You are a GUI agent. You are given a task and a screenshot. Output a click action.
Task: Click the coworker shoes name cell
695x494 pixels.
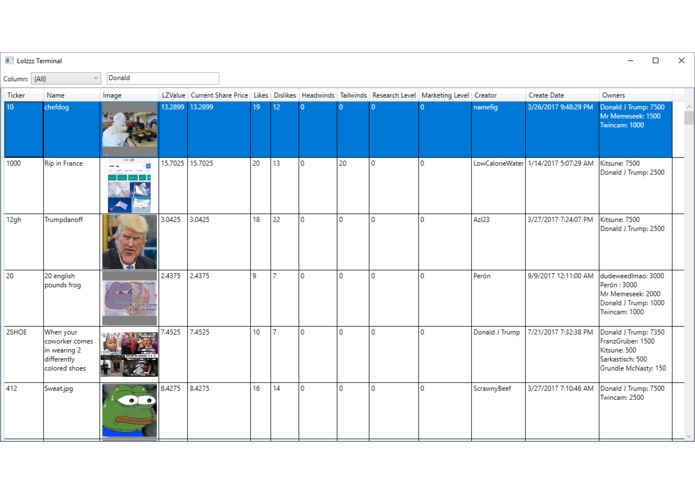(71, 354)
